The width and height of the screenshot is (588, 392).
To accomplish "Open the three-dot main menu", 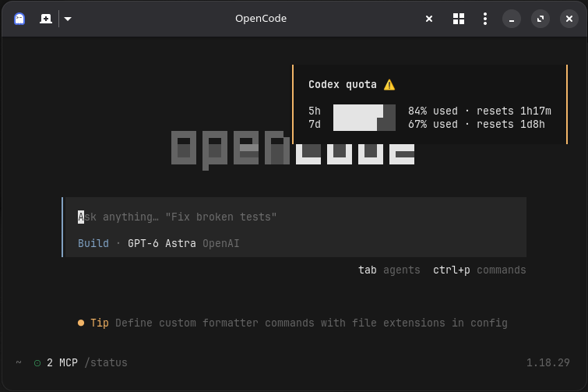I will tap(485, 19).
